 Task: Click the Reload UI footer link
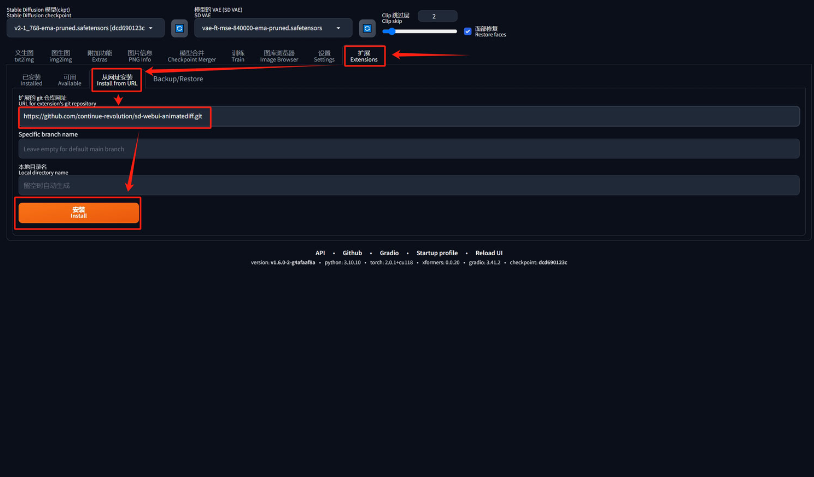coord(489,253)
